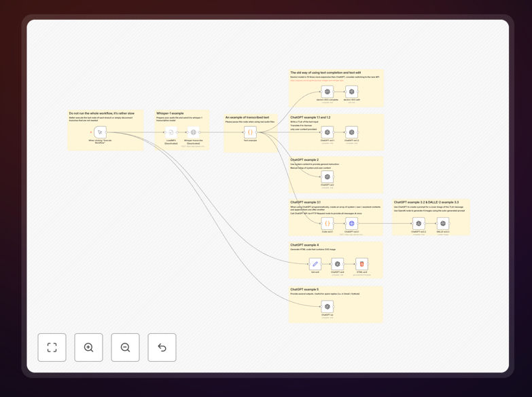Image resolution: width=532 pixels, height=397 pixels.
Task: Select the ChatGPT ex3.2 node
Action: pyautogui.click(x=419, y=223)
